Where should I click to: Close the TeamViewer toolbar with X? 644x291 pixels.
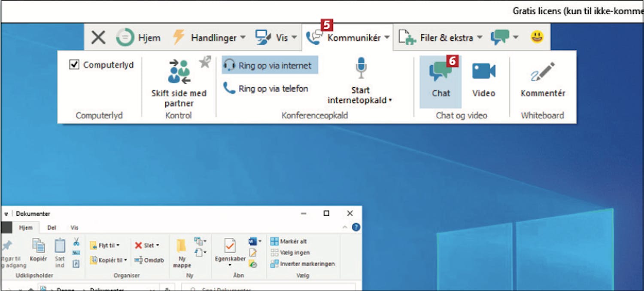(x=98, y=37)
